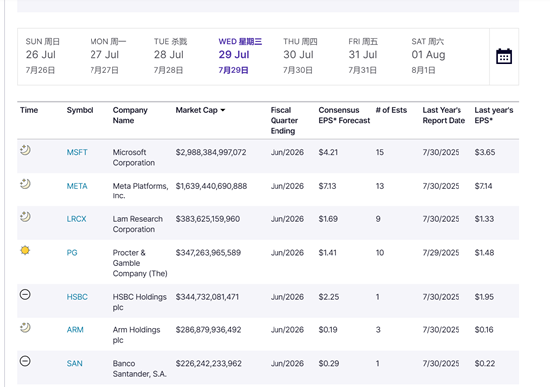Click the Time column header
This screenshot has height=387, width=550.
(x=29, y=110)
